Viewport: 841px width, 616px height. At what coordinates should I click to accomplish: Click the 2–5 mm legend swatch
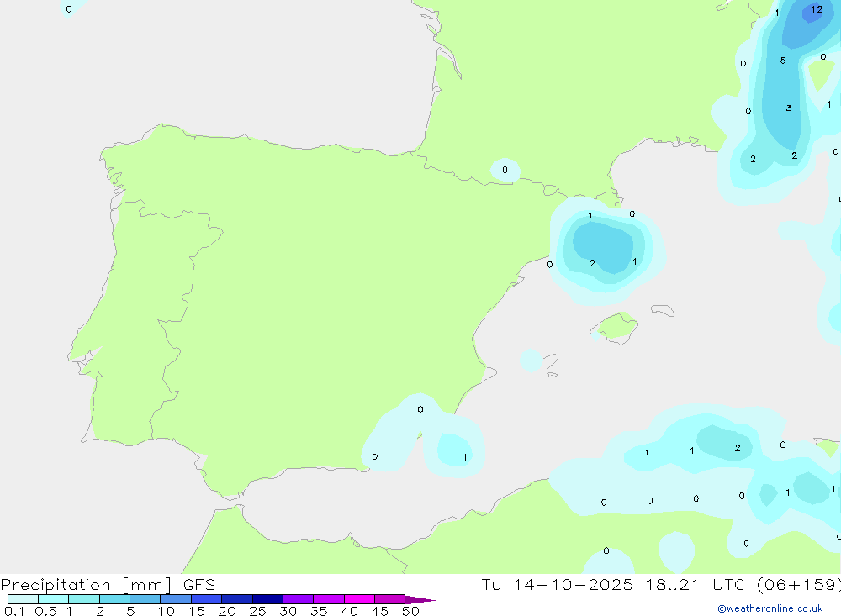114,599
